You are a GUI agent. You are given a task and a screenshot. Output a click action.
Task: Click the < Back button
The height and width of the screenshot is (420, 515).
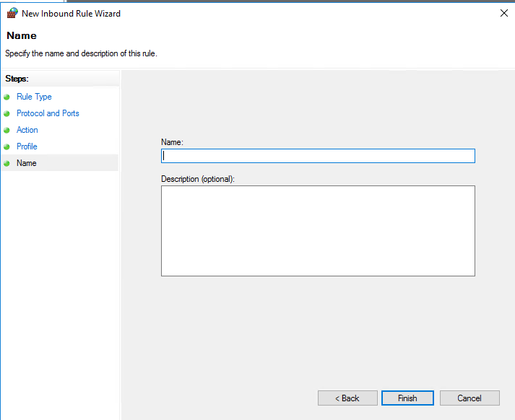(347, 398)
